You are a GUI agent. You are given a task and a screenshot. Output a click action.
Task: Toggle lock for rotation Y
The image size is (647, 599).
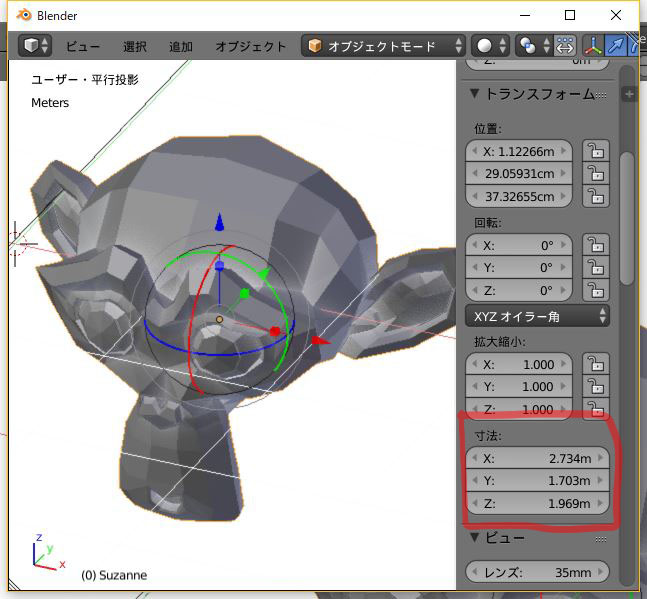click(x=595, y=268)
